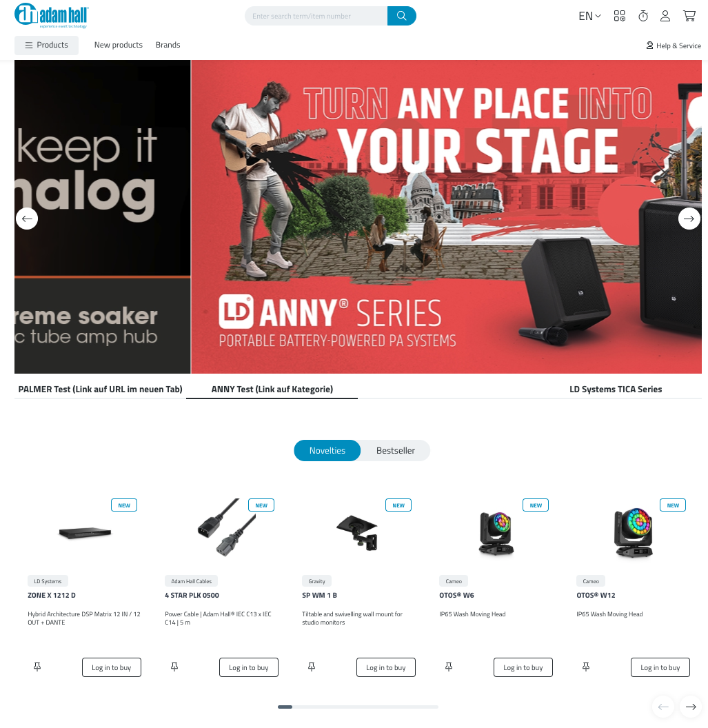Click the product carousel progress bar
708x728 pixels.
(x=358, y=707)
